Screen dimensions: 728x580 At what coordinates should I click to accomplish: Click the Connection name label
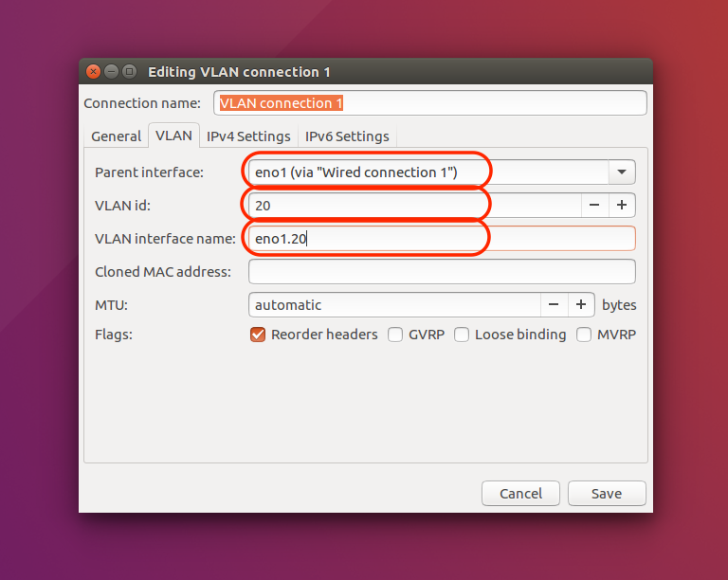pyautogui.click(x=142, y=103)
